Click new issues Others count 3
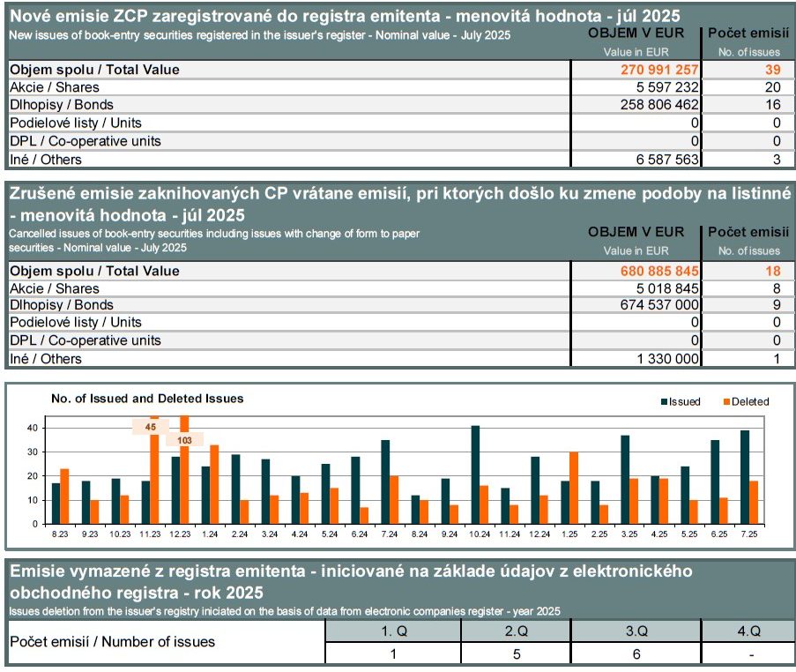The image size is (796, 672). (777, 160)
